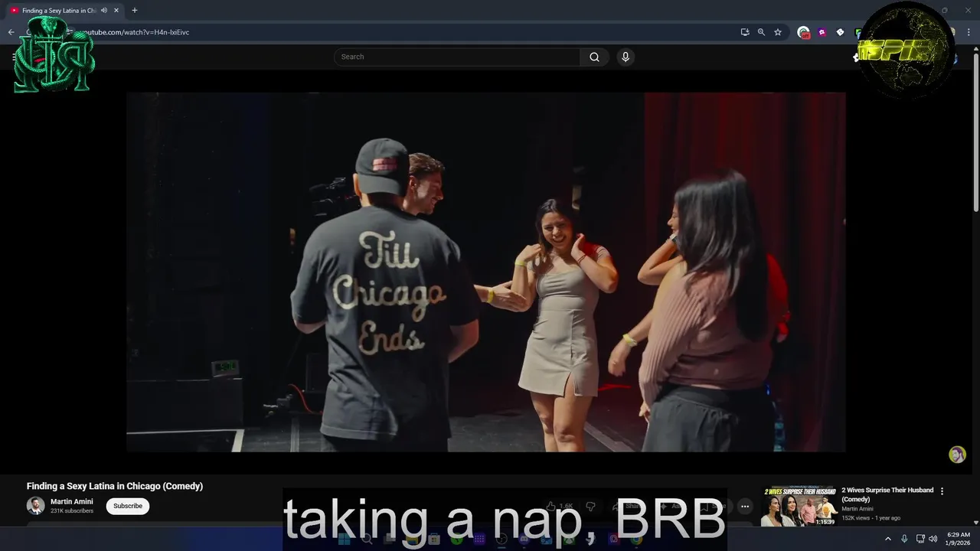The height and width of the screenshot is (551, 980).
Task: Open the '2 Wives Surprise Their Husband (Comedy)' title
Action: click(887, 494)
